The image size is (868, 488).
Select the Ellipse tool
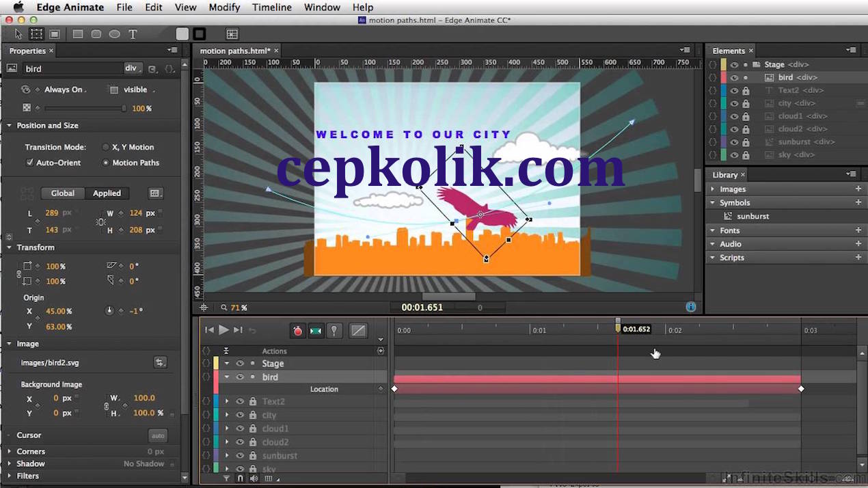coord(115,33)
